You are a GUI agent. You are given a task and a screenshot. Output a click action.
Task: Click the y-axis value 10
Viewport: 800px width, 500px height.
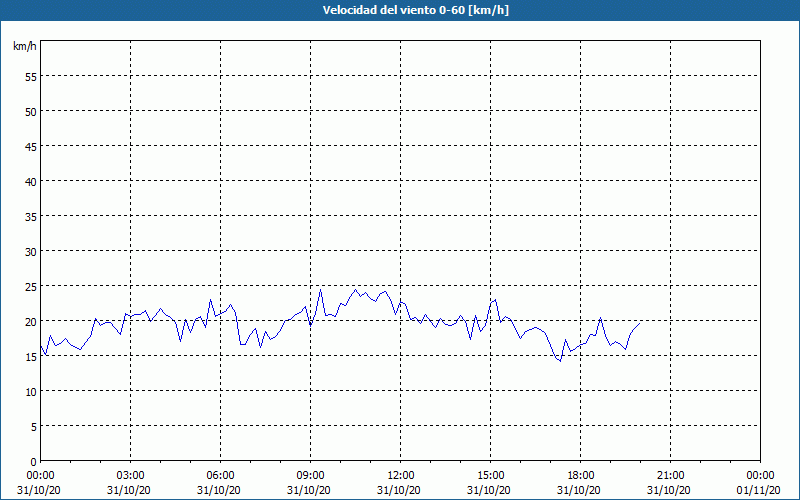coord(31,392)
